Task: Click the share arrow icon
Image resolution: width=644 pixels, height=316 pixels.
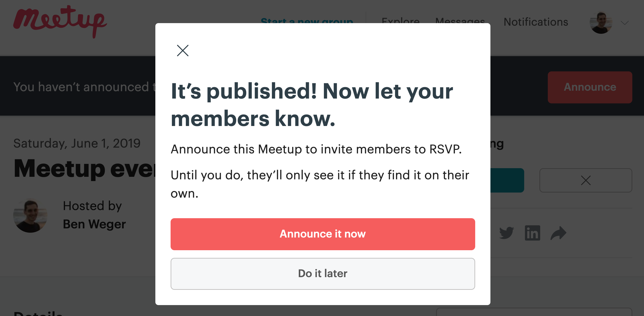Action: click(x=558, y=233)
